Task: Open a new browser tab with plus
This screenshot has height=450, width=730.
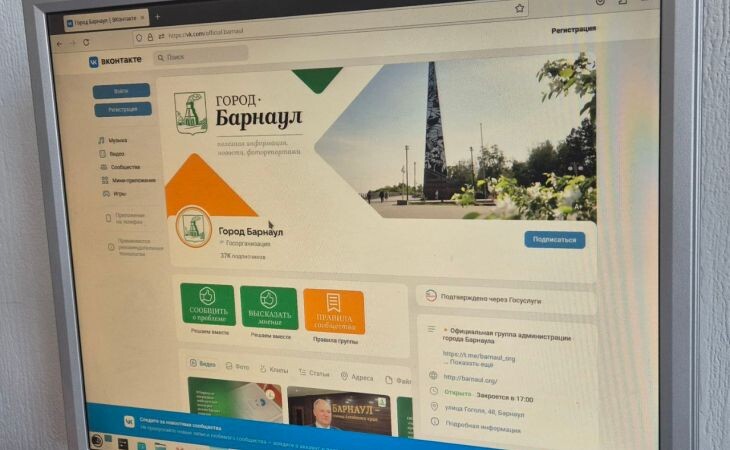Action: pyautogui.click(x=157, y=17)
